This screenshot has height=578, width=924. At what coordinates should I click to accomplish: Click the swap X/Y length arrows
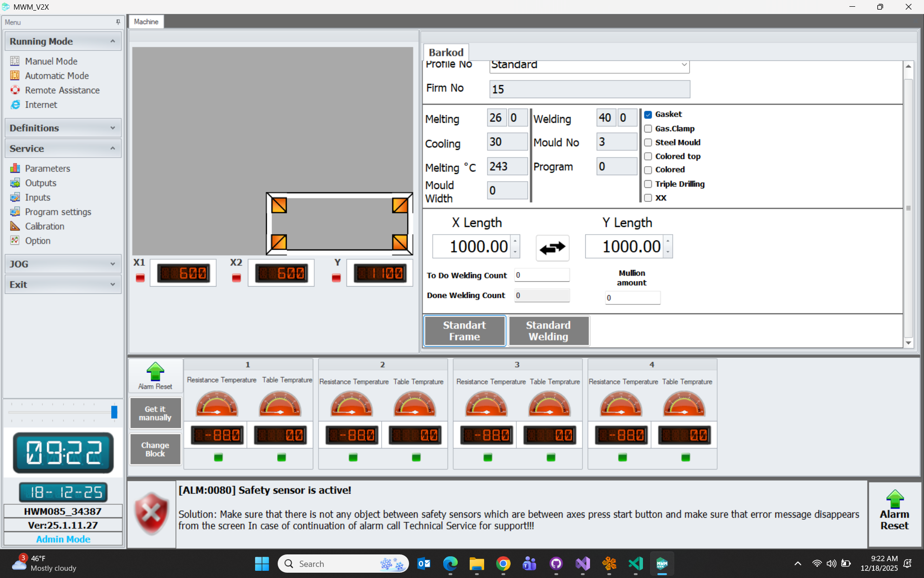pyautogui.click(x=552, y=248)
